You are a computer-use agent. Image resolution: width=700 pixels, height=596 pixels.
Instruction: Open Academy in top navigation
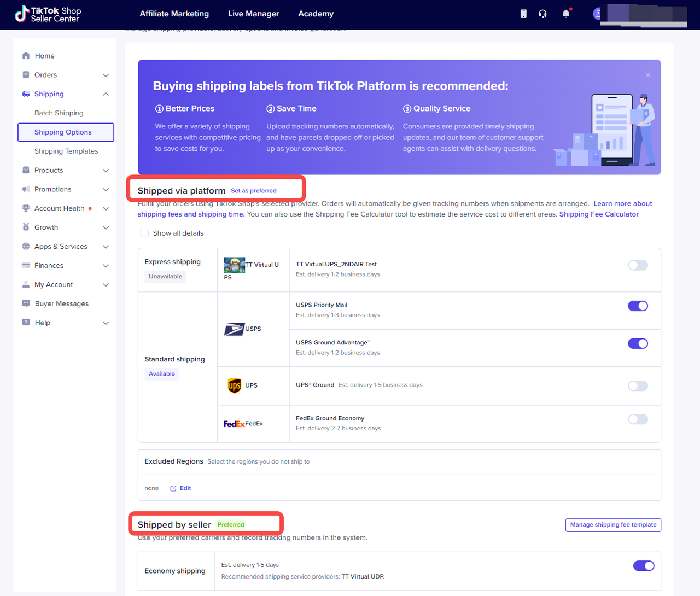click(316, 14)
